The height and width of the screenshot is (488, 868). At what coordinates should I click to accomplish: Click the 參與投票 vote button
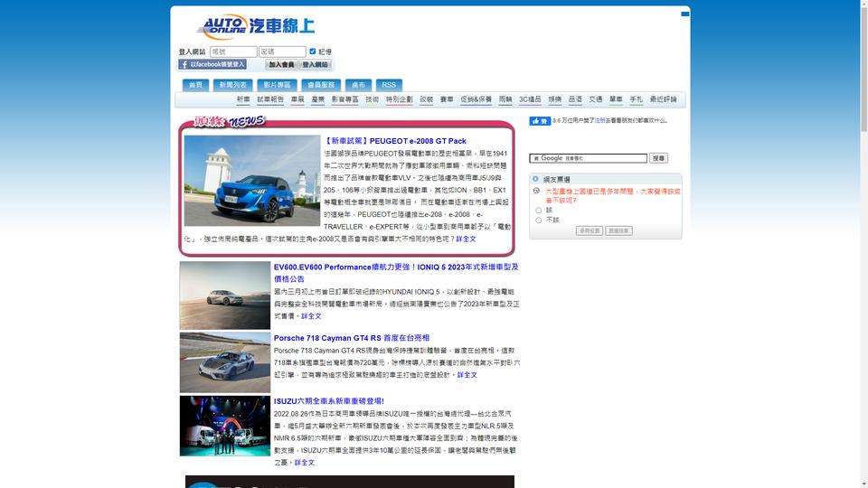589,230
